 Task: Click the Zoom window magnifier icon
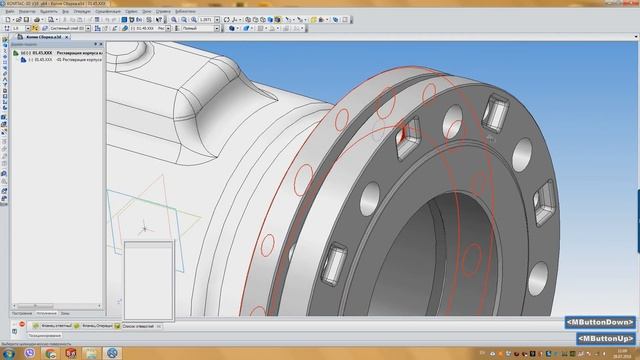pyautogui.click(x=173, y=20)
